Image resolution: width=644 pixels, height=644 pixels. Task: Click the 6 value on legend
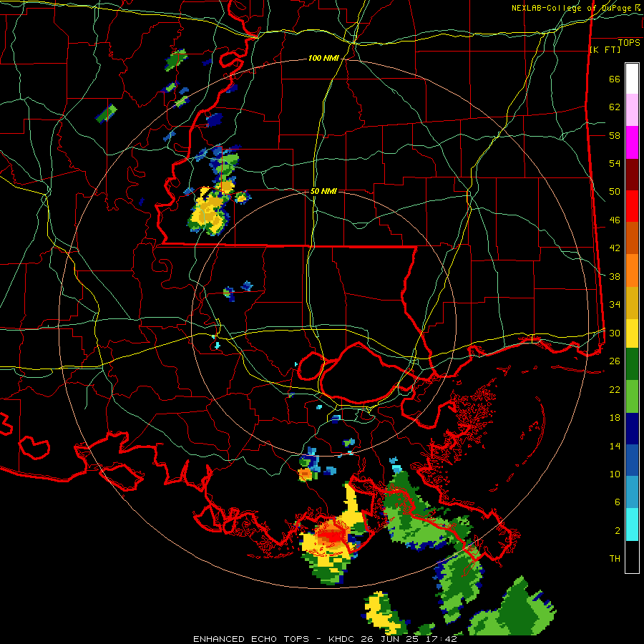(617, 502)
